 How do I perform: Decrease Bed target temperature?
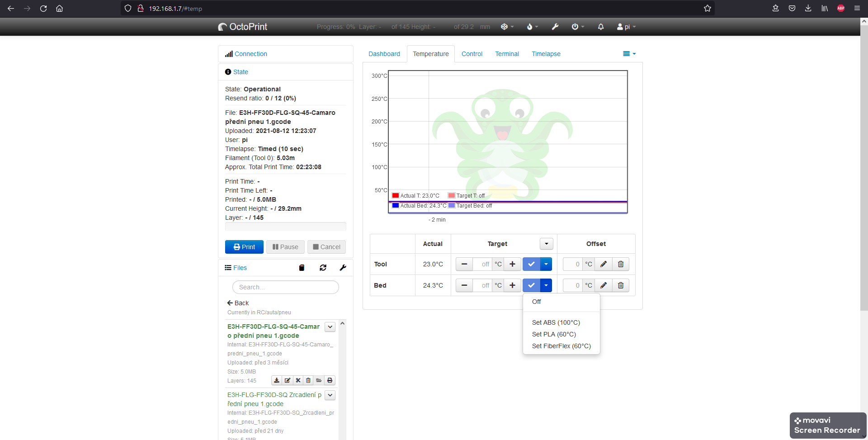tap(464, 285)
